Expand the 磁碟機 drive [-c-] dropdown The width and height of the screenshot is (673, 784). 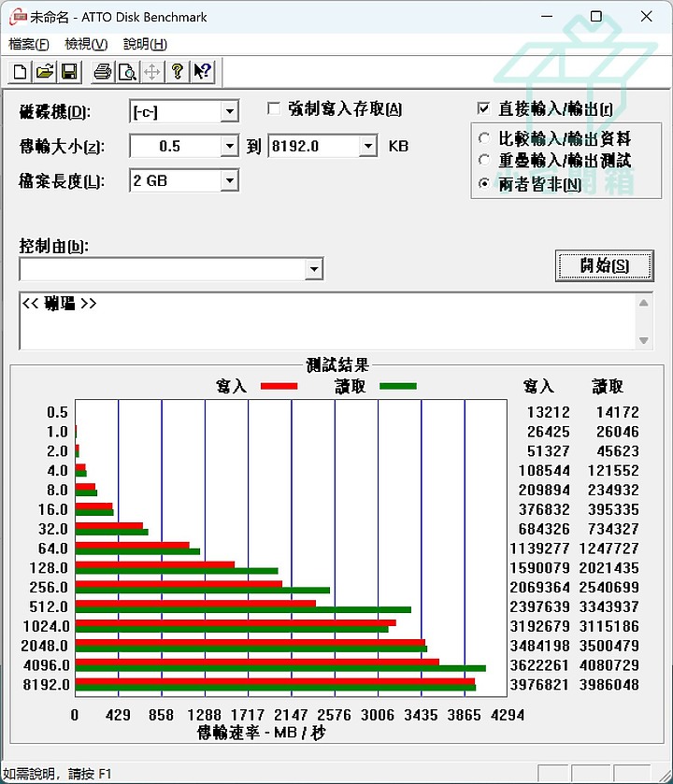[x=230, y=111]
